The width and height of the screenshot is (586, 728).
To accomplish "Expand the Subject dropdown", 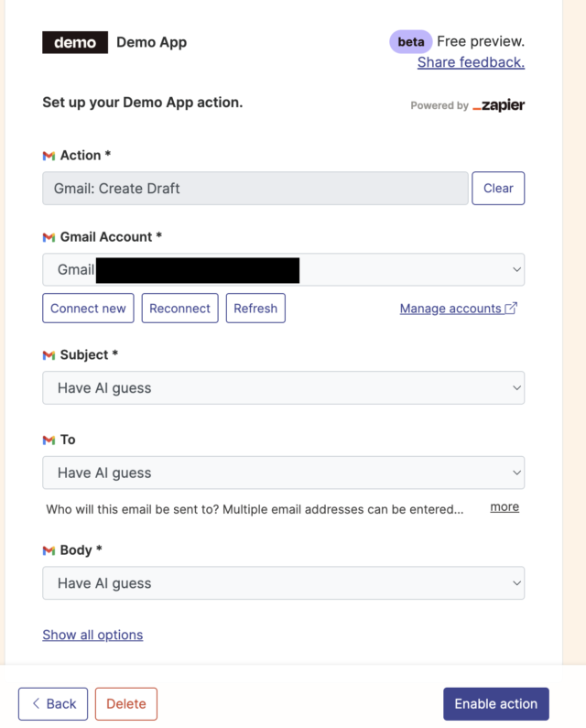I will [x=283, y=387].
